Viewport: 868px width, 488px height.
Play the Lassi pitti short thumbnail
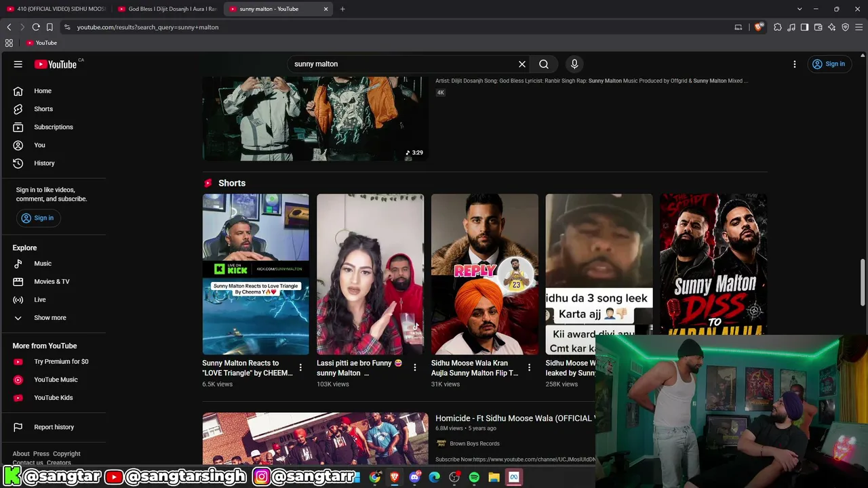(370, 274)
